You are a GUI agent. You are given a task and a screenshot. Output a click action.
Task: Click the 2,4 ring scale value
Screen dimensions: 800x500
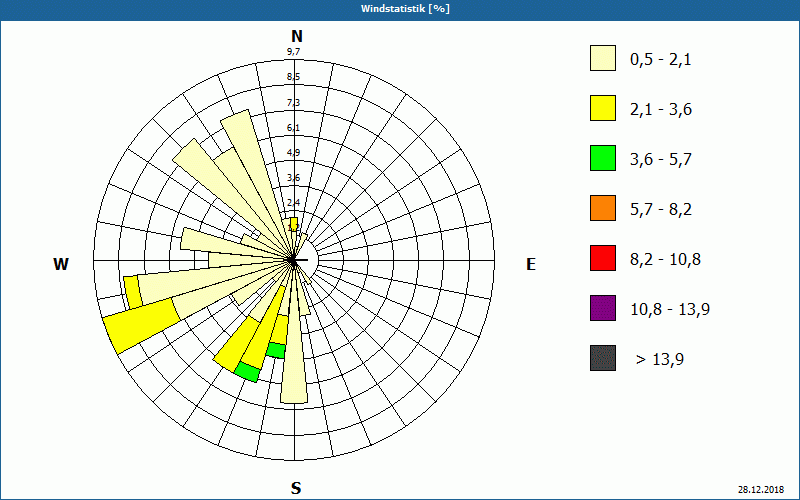pyautogui.click(x=293, y=203)
